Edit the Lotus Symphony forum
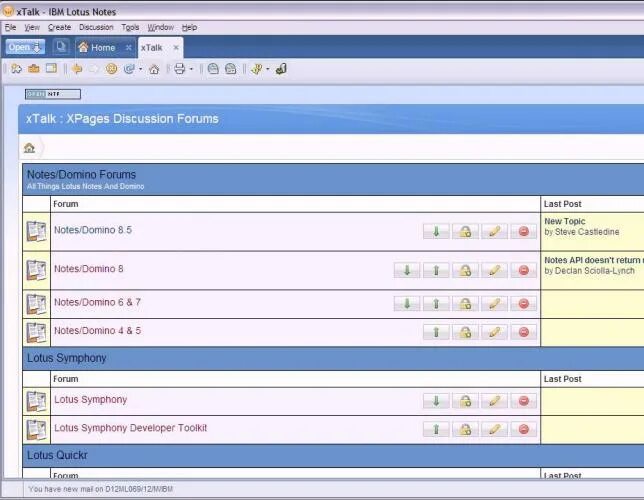Viewport: 644px width, 500px height. (494, 401)
